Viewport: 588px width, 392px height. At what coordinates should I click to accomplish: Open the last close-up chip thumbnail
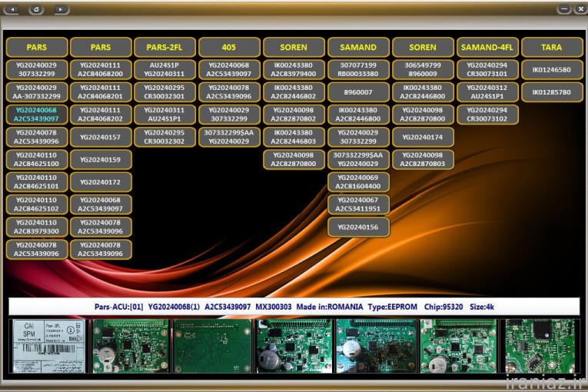[540, 346]
